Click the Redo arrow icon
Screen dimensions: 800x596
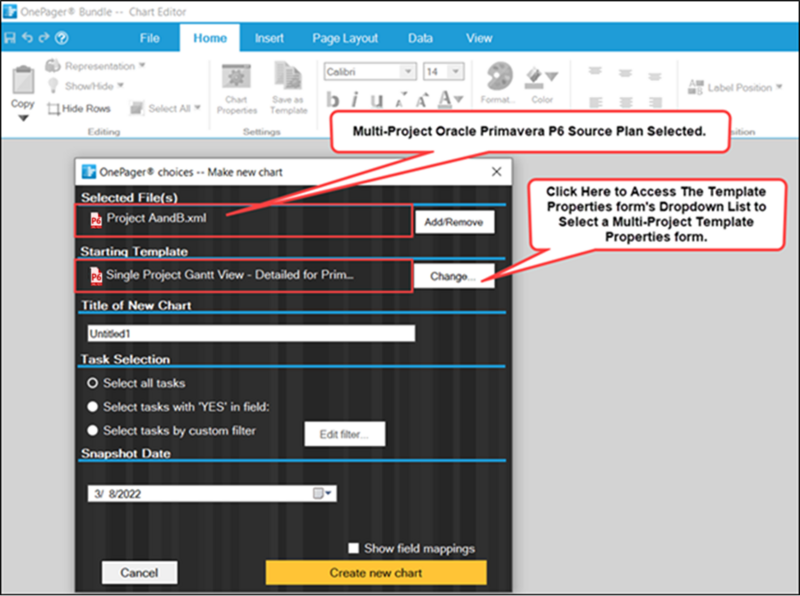click(44, 38)
